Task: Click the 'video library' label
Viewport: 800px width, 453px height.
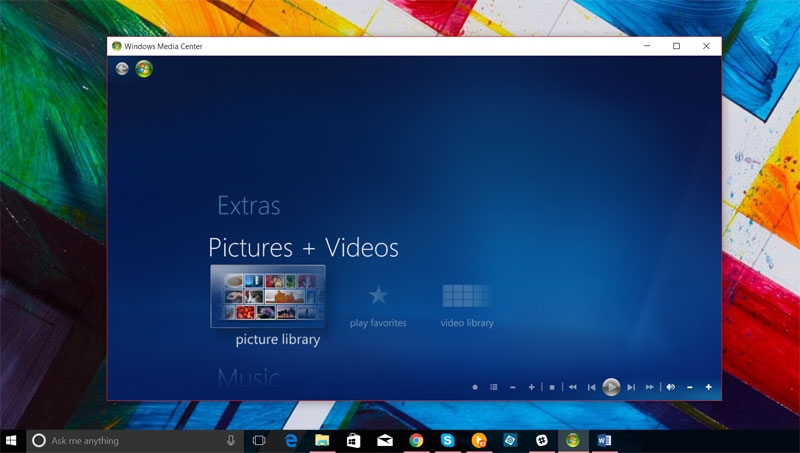Action: (x=467, y=323)
